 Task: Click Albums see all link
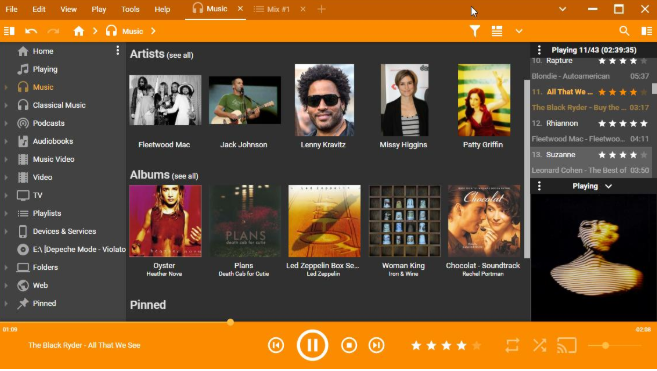pos(185,176)
